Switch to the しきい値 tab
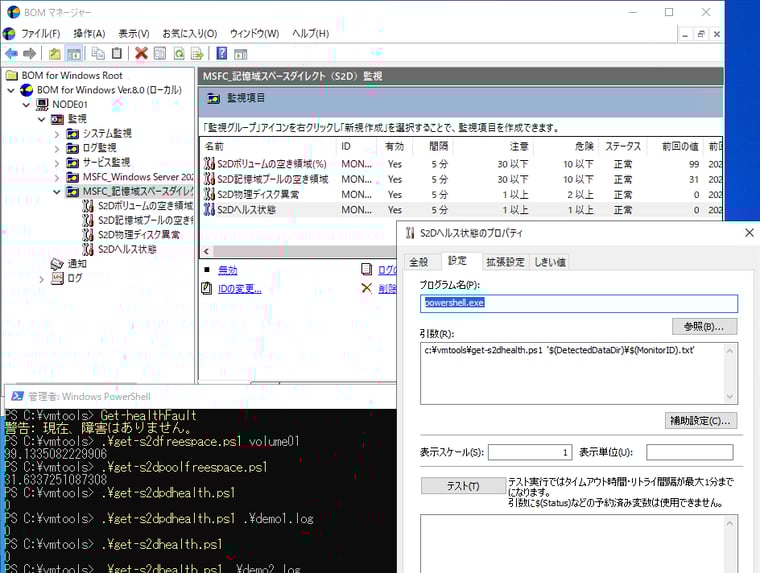The height and width of the screenshot is (573, 760). coord(550,262)
